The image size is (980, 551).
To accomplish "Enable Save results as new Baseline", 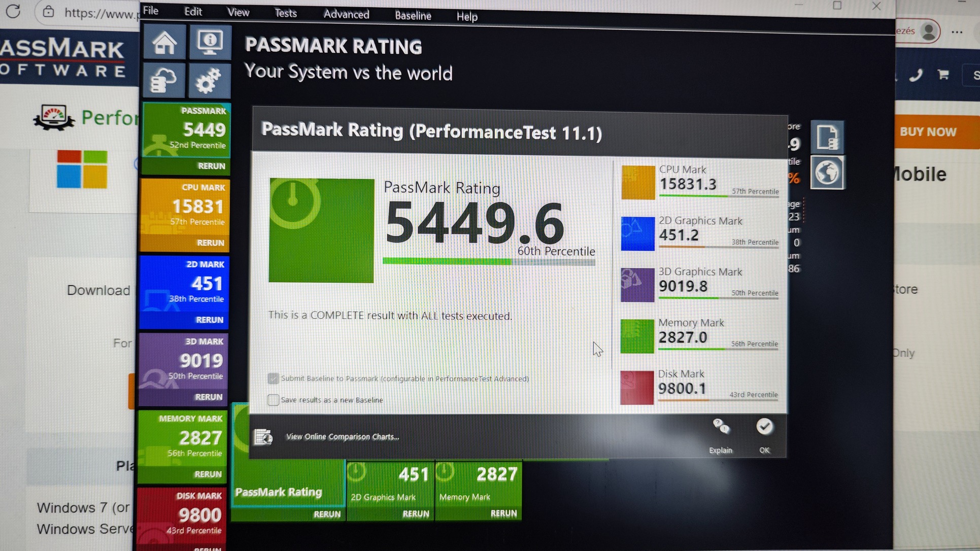I will 273,400.
